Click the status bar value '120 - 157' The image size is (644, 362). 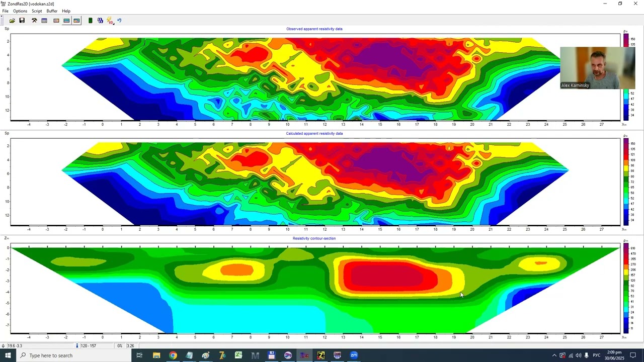tap(88, 346)
